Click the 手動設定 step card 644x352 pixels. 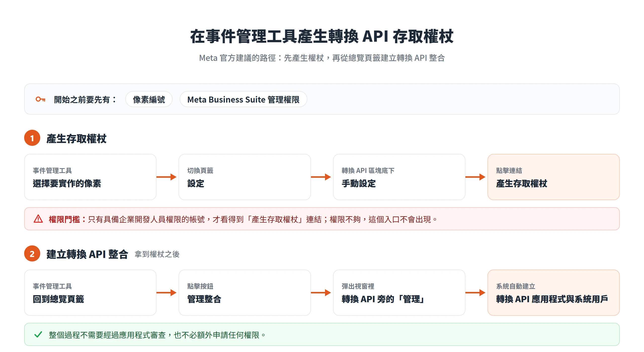tap(399, 177)
